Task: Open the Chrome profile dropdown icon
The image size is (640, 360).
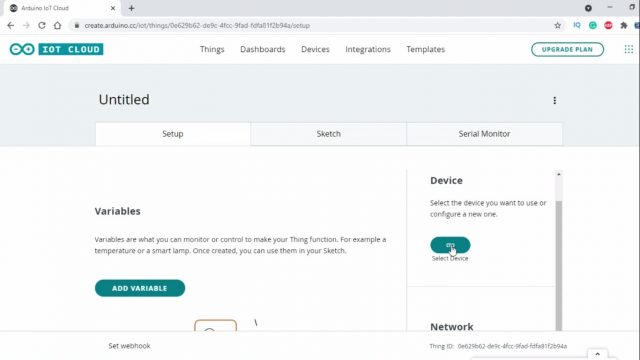Action: pos(588,8)
